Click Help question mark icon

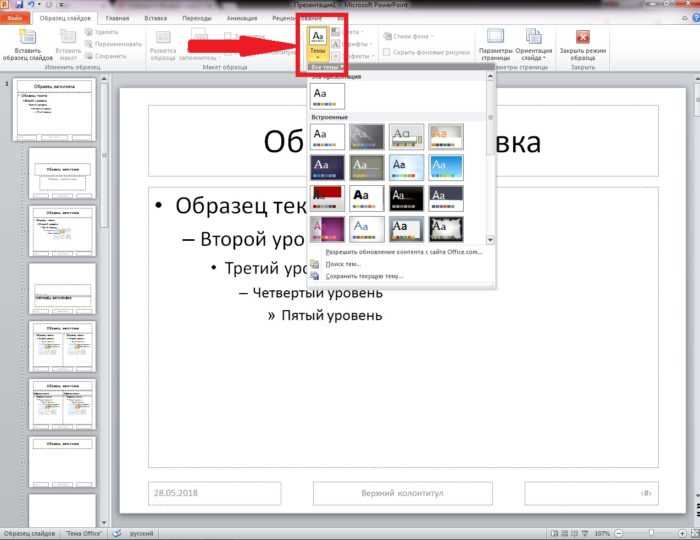tap(696, 18)
